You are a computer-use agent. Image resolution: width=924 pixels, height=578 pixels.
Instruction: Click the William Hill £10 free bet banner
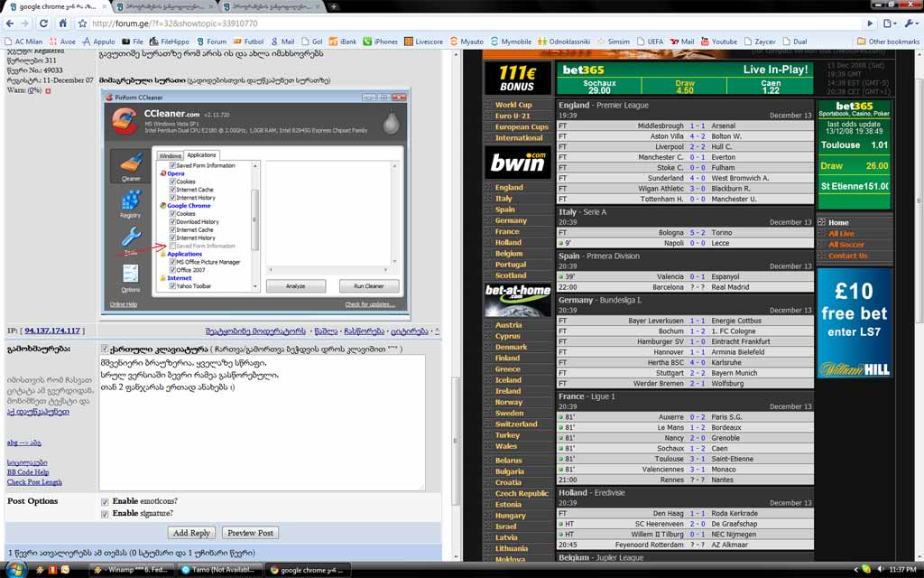tap(854, 323)
